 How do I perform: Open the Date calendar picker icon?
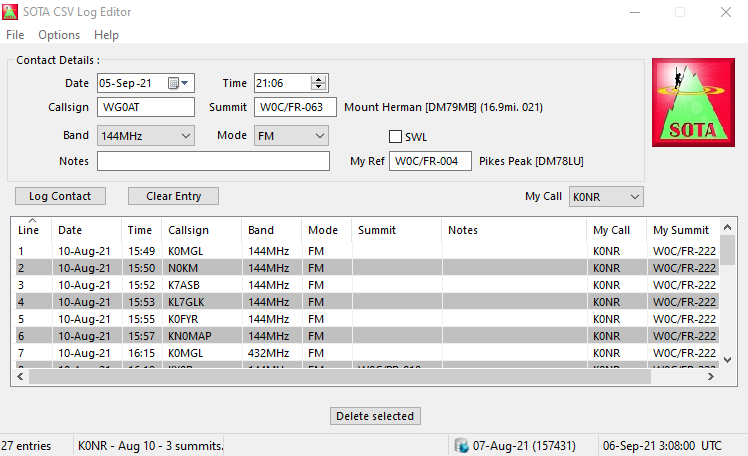(x=174, y=83)
